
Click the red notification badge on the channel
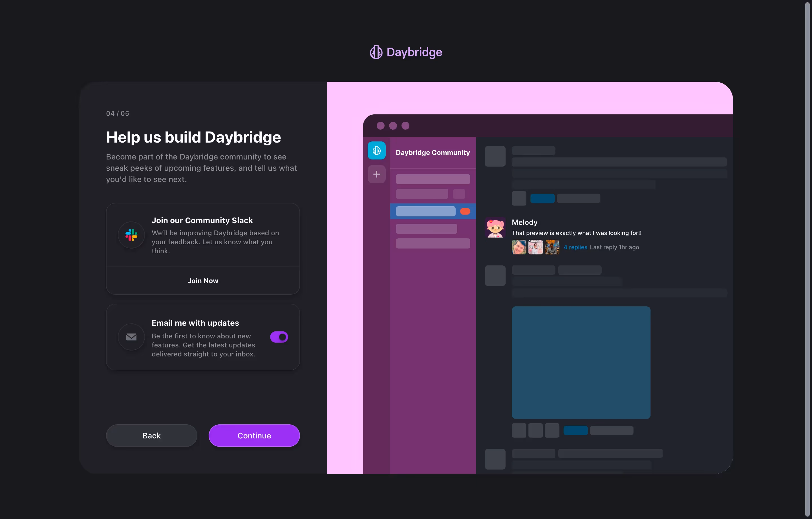pyautogui.click(x=465, y=211)
